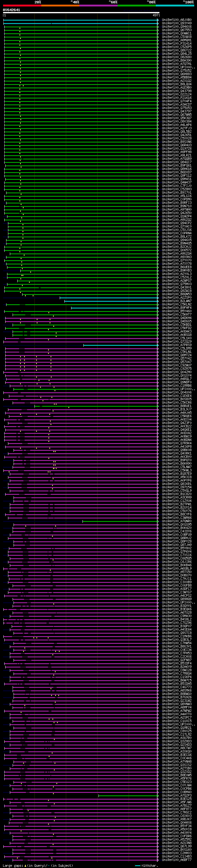The height and width of the screenshot is (868, 197).
Task: Click the label UniRef100_B3L9J7
Action: click(176, 410)
